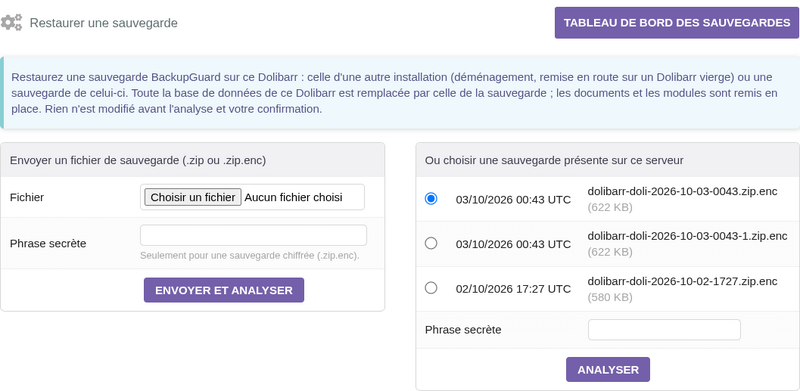Click the size label (580 KB)
Image resolution: width=800 pixels, height=391 pixels.
[610, 297]
